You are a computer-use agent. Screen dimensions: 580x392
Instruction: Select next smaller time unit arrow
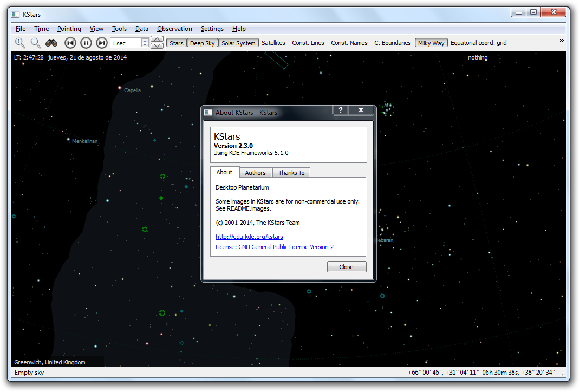[157, 46]
